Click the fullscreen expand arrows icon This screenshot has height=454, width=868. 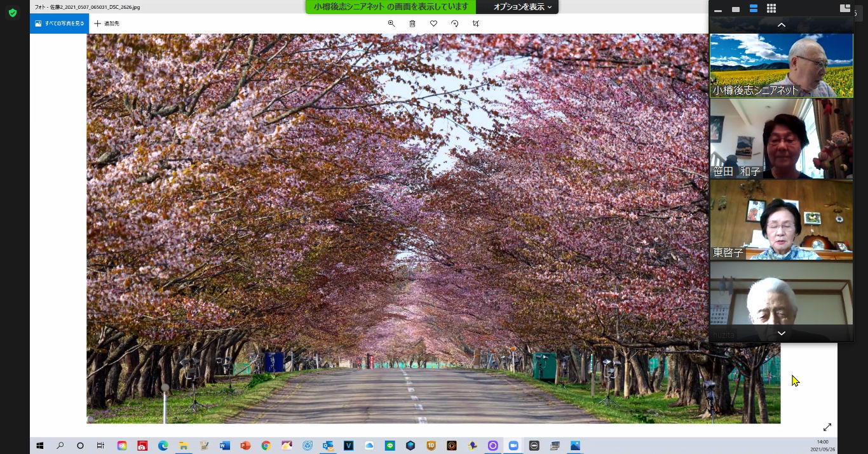pos(827,427)
